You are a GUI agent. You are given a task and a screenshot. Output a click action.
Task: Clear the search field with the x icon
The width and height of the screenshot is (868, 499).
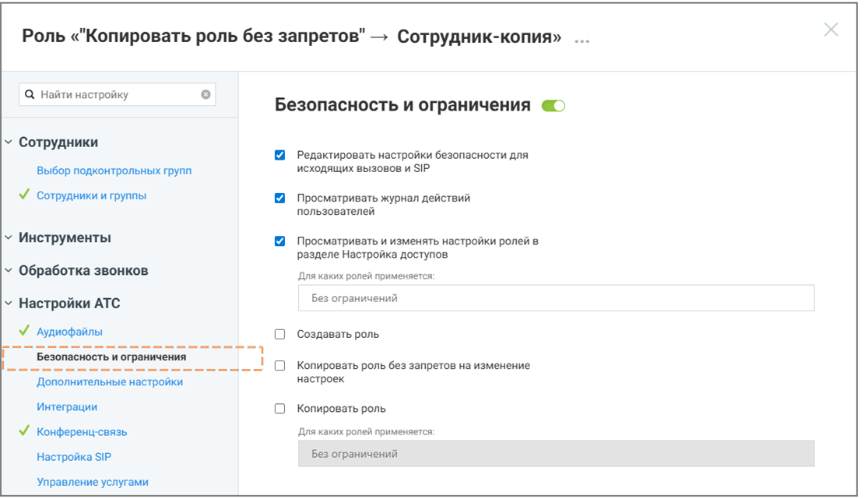tap(206, 95)
